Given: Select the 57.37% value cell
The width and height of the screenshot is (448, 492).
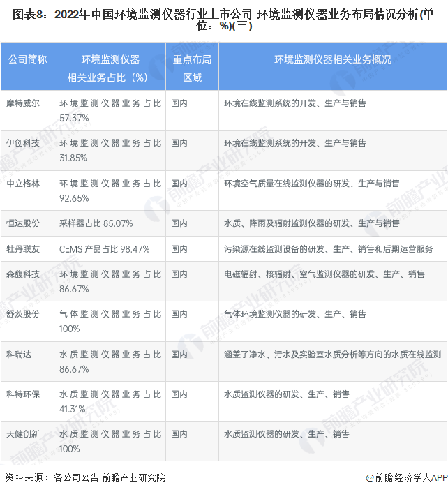Looking at the screenshot, I should click(x=110, y=111).
